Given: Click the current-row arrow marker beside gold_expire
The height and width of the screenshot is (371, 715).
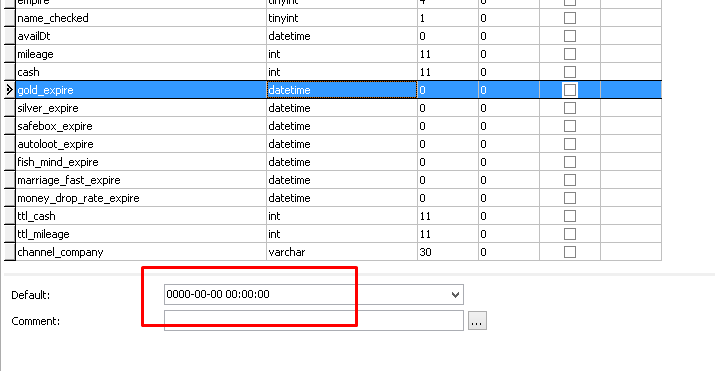Looking at the screenshot, I should 10,90.
